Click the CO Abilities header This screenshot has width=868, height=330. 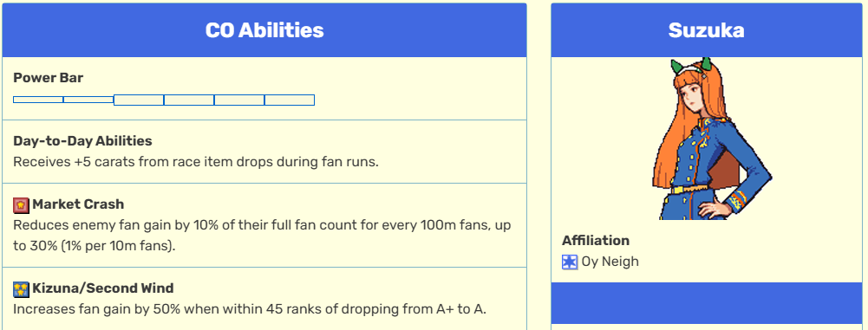click(264, 30)
